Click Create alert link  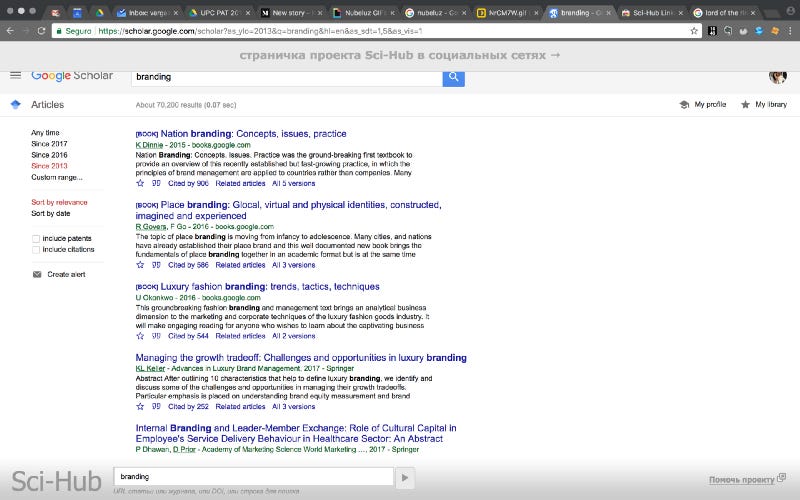click(x=66, y=274)
